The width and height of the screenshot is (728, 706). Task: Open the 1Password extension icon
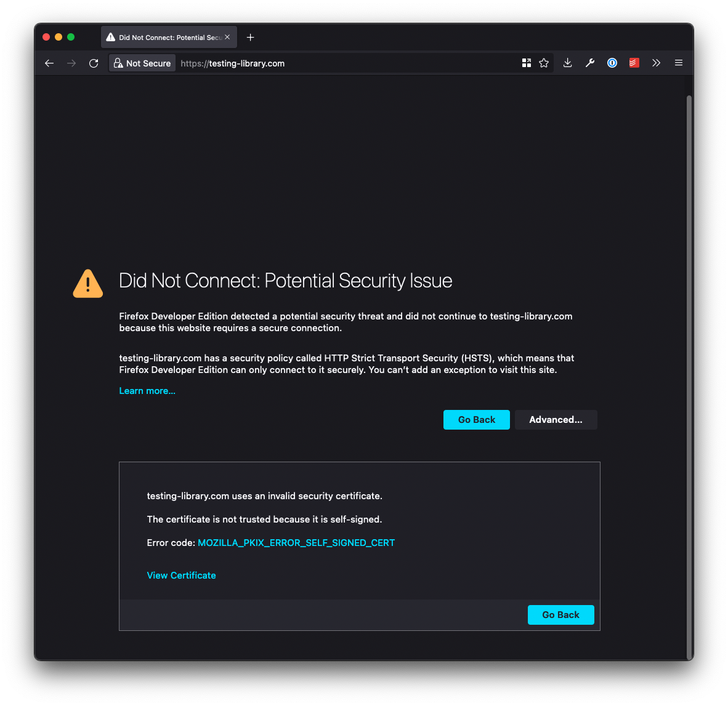coord(612,63)
